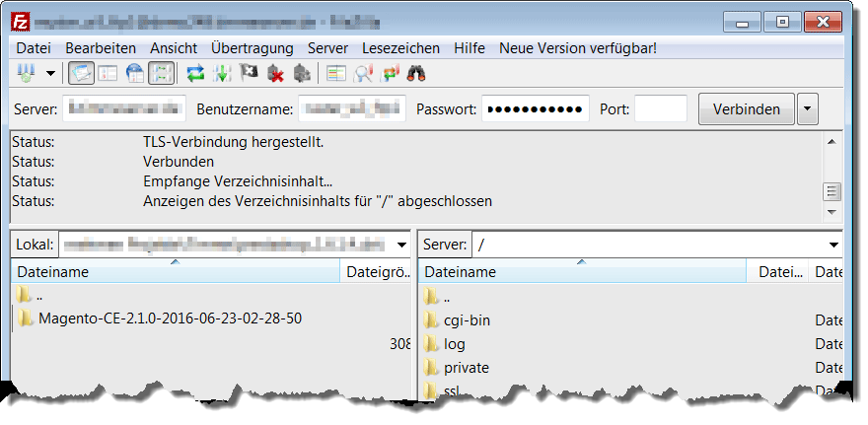Click FileZilla title bar logo icon
The width and height of the screenshot is (868, 425).
coord(21,22)
